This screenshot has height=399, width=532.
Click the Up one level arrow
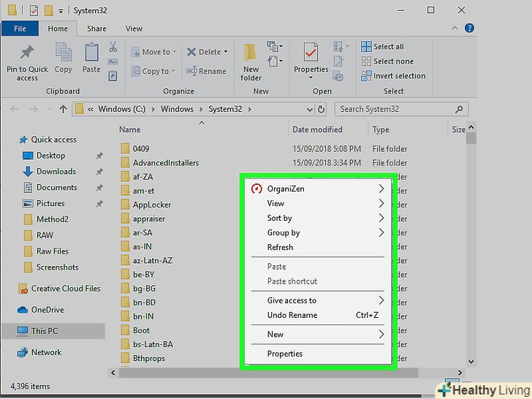(63, 109)
